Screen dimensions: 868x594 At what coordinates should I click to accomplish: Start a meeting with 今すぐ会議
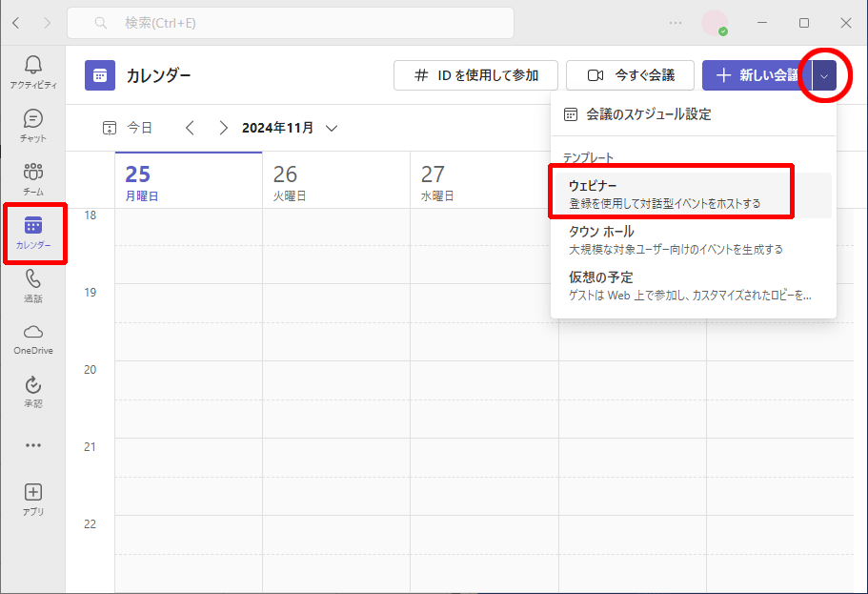(x=630, y=75)
